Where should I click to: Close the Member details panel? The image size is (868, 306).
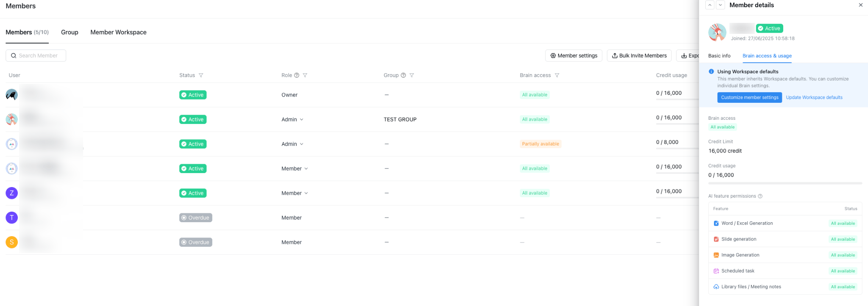coord(861,5)
